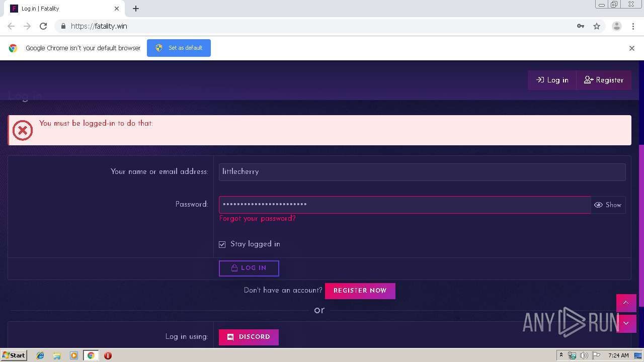Screen dimensions: 644x362
Task: Select the Log in | Fatality tab
Action: (x=64, y=9)
